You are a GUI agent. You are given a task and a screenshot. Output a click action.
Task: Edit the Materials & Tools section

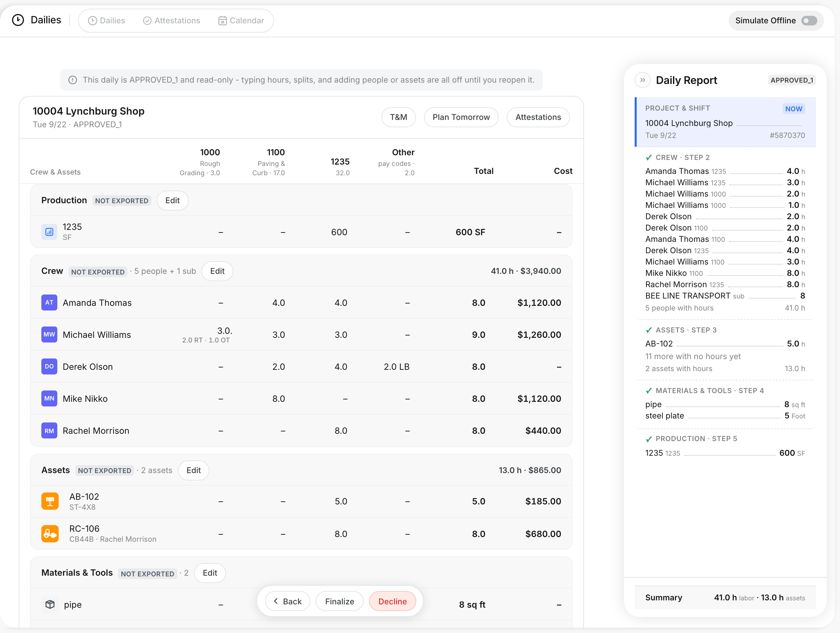(210, 573)
